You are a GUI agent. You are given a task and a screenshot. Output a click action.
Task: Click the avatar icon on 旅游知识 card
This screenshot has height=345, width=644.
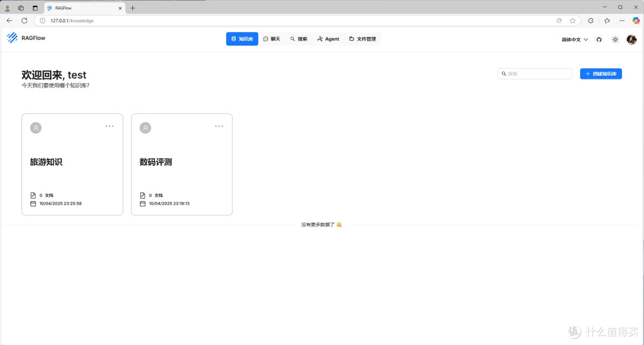coord(36,128)
